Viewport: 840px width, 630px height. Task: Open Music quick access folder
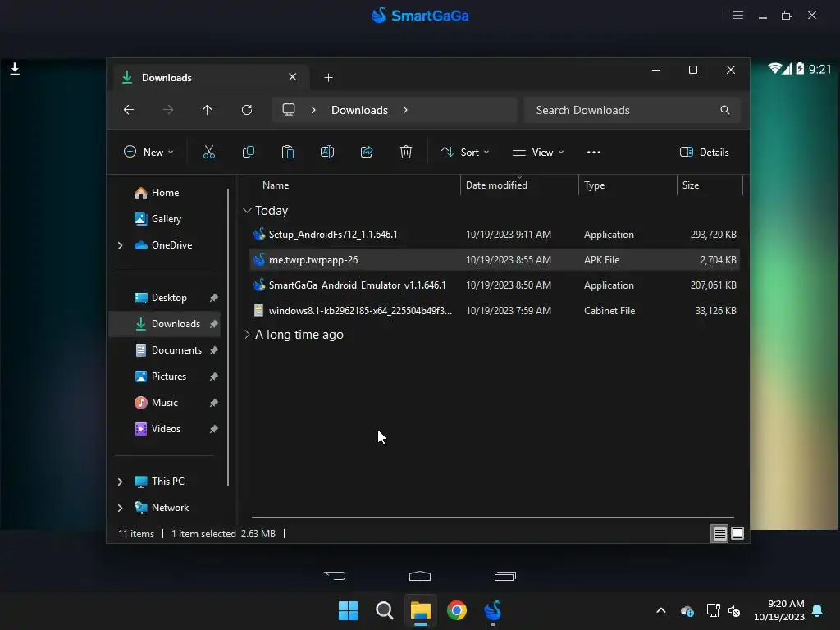[164, 402]
